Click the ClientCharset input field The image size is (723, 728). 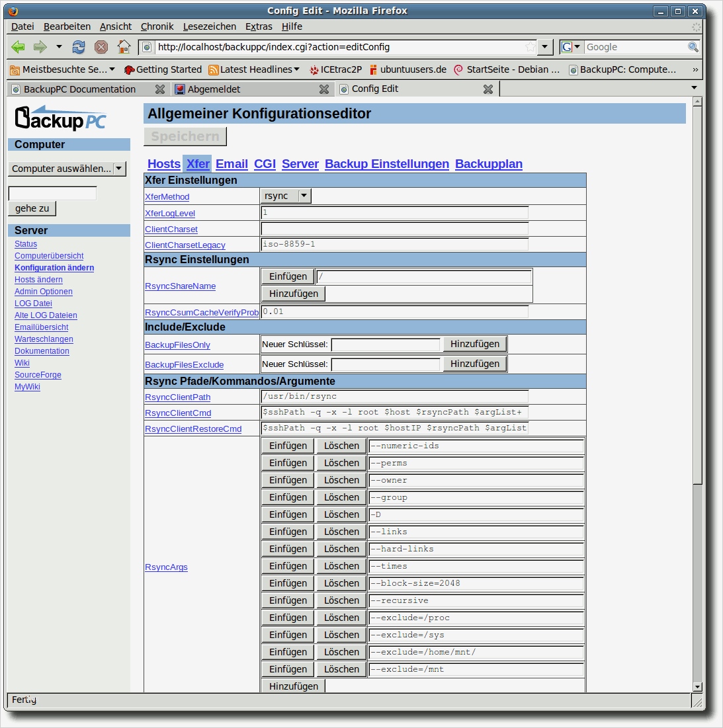pyautogui.click(x=395, y=228)
